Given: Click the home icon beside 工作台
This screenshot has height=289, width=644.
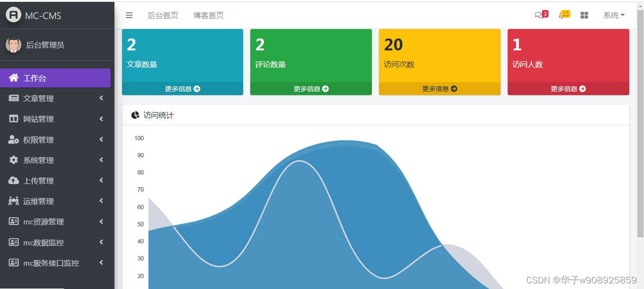Looking at the screenshot, I should (x=14, y=78).
